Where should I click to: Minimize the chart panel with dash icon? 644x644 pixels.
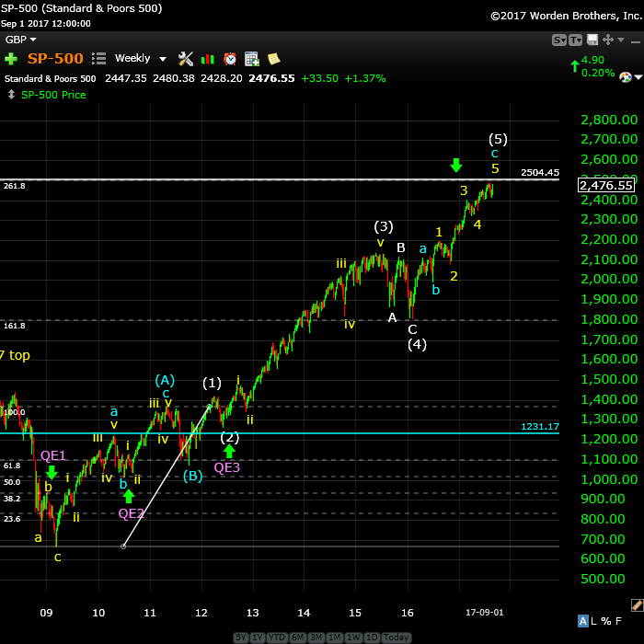[x=636, y=41]
